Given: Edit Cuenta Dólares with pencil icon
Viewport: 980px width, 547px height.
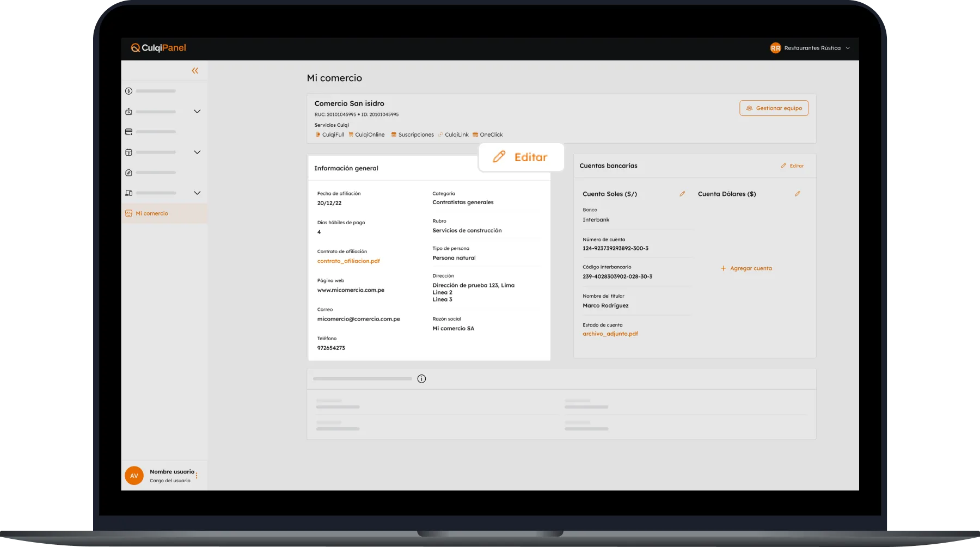Looking at the screenshot, I should [x=798, y=194].
